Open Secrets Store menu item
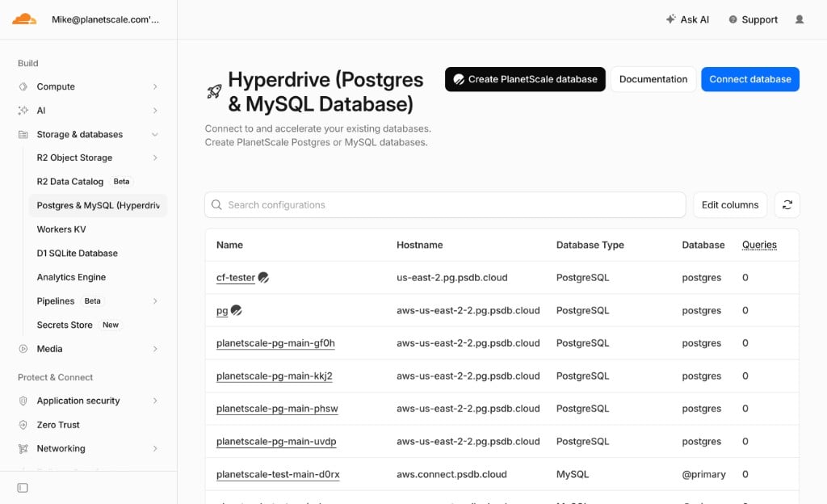Image resolution: width=827 pixels, height=504 pixels. [x=65, y=325]
